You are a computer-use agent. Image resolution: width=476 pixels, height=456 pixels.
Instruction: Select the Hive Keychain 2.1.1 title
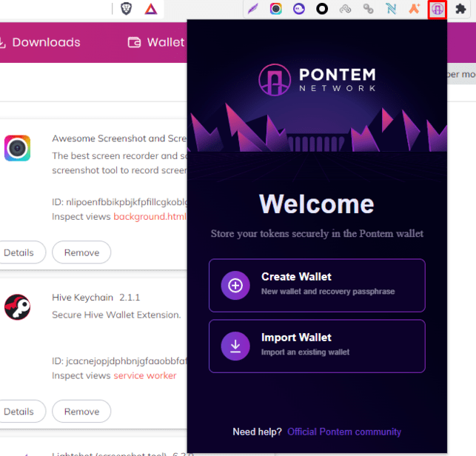(96, 298)
